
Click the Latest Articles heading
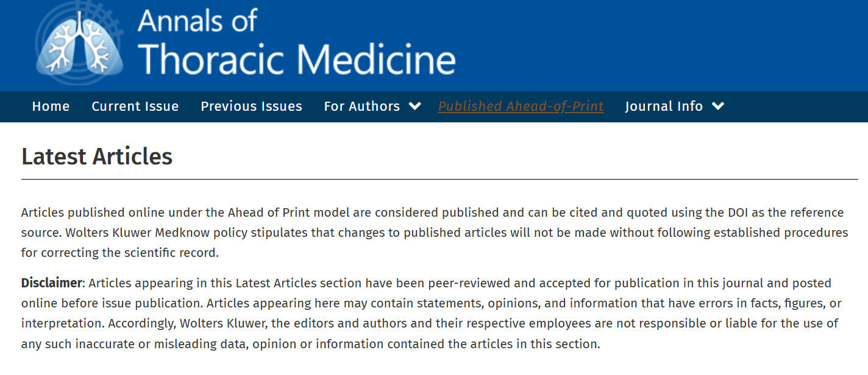click(97, 156)
